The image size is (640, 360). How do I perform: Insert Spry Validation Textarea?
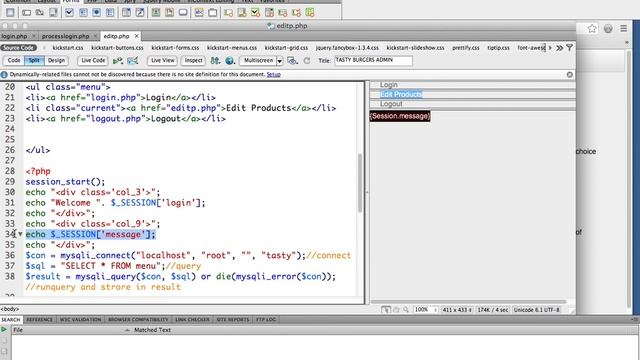tap(242, 13)
